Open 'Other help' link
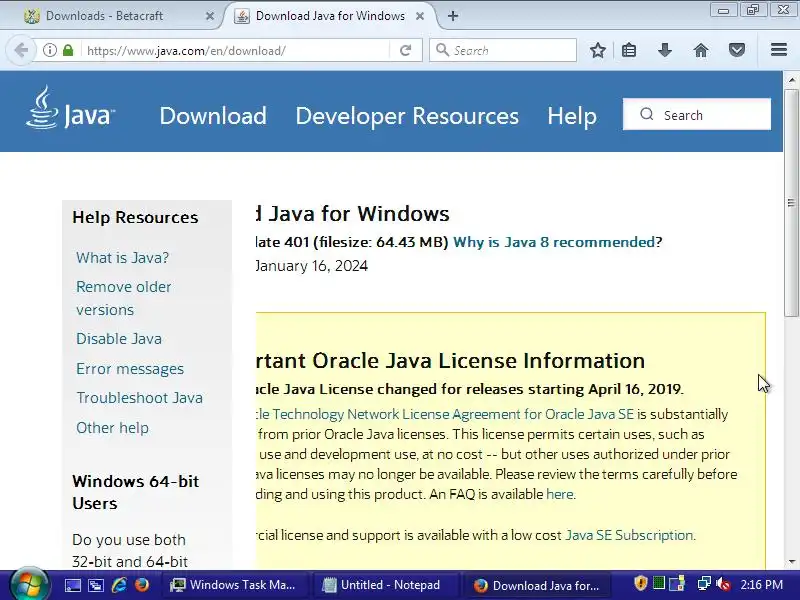 coord(113,428)
